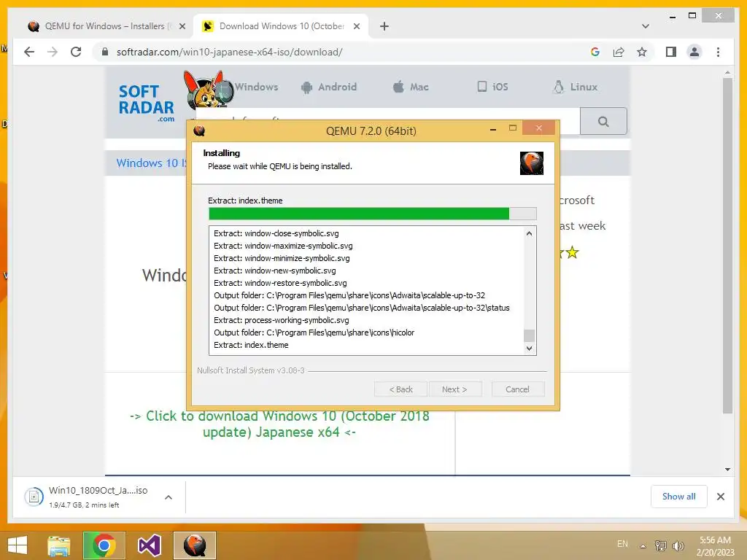The image size is (747, 560).
Task: Click the QEMU logo in installer header
Action: point(531,163)
